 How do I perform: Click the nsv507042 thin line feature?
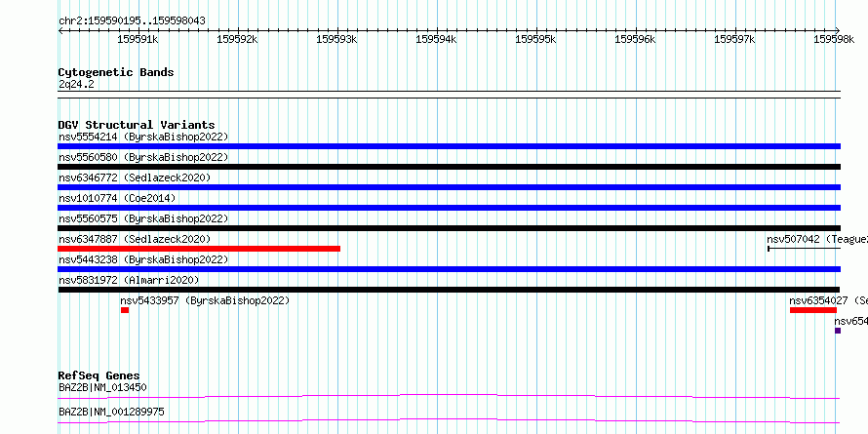point(805,249)
